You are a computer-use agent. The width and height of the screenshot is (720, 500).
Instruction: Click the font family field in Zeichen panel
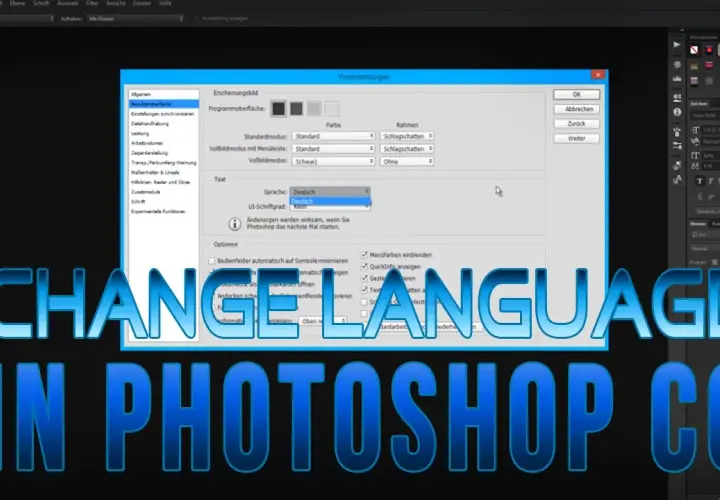coord(705,116)
